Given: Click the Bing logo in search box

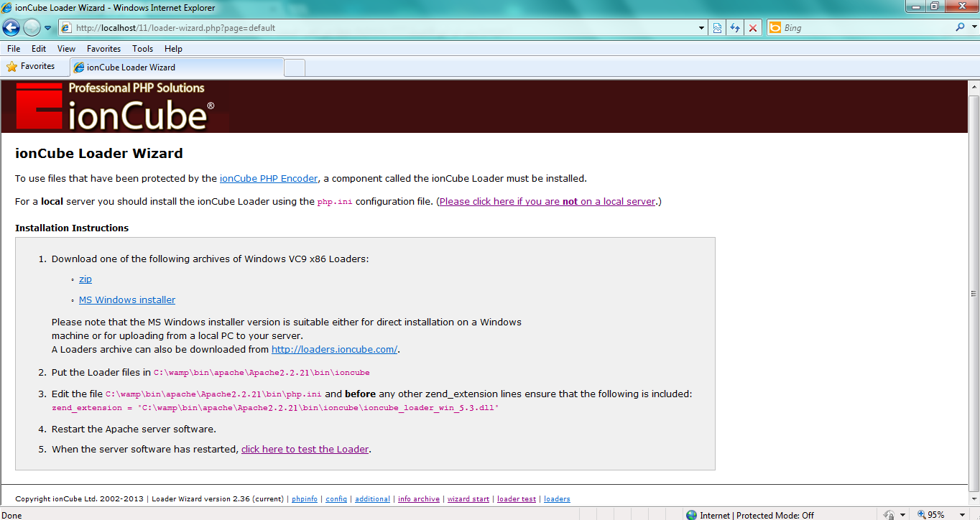Looking at the screenshot, I should coord(775,28).
